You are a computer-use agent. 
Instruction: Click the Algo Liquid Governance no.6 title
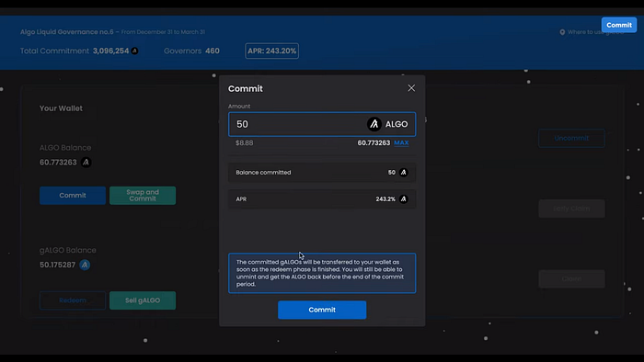[x=67, y=32]
